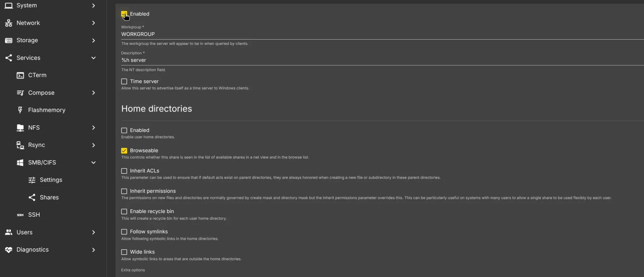The image size is (644, 277).
Task: Expand the NFS submenu arrow
Action: point(94,128)
